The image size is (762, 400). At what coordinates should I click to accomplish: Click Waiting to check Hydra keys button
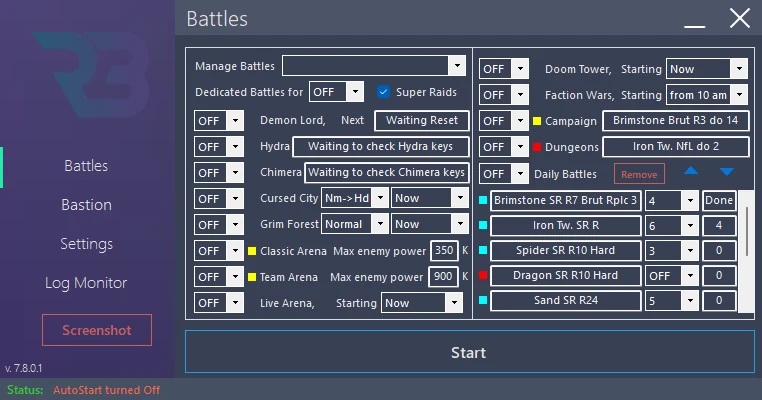(381, 147)
